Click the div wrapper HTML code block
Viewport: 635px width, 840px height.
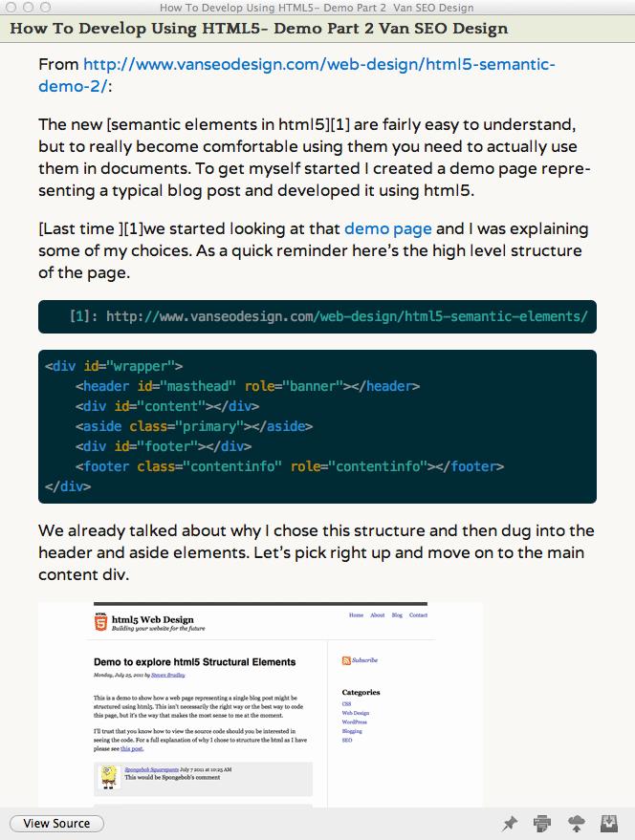coord(317,426)
